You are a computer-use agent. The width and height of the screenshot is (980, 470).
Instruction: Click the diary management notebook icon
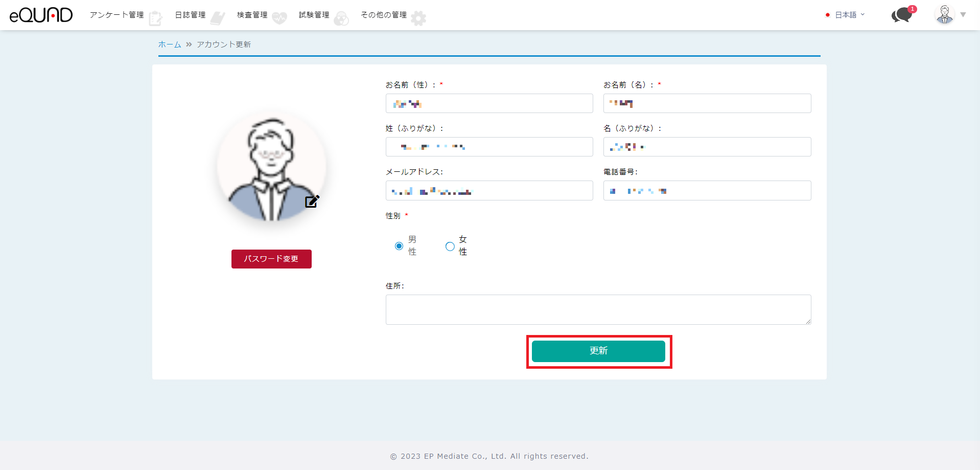pos(218,18)
